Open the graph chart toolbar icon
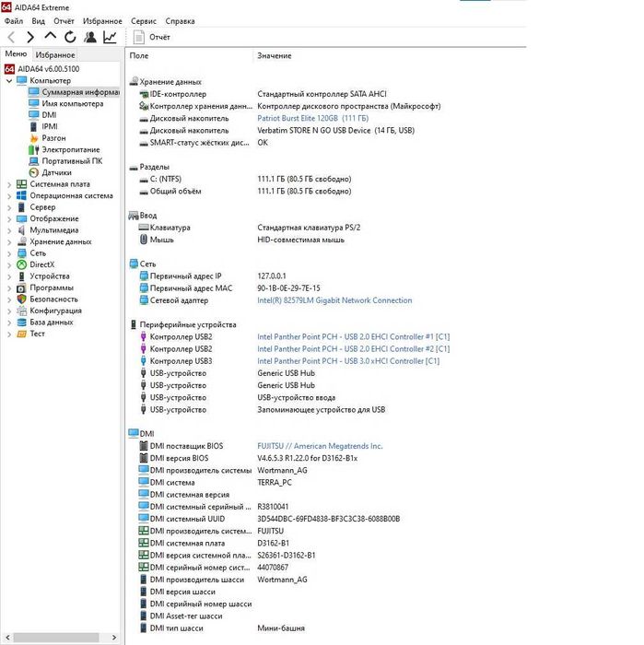 click(x=110, y=37)
